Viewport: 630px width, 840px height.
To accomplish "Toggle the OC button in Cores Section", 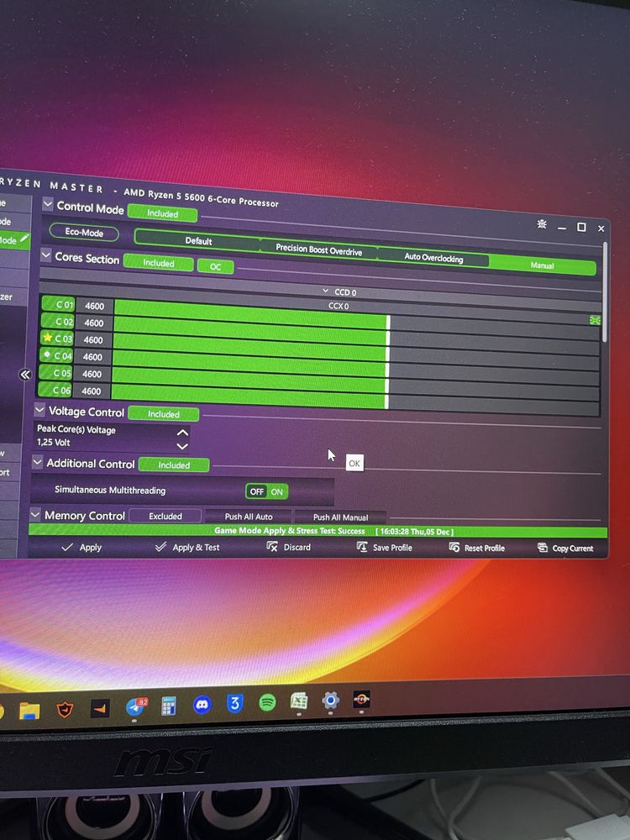I will (x=215, y=266).
